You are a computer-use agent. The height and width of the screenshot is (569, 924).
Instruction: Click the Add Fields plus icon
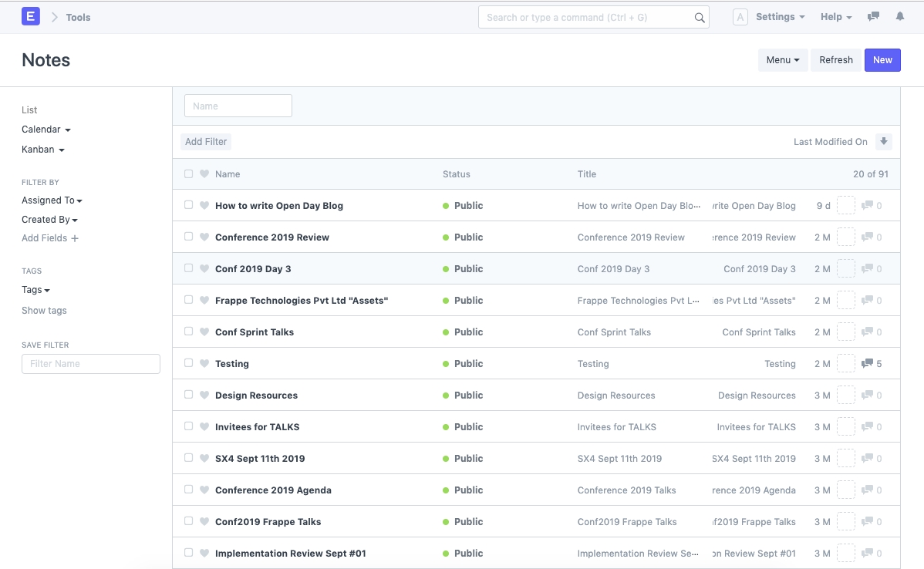click(75, 239)
